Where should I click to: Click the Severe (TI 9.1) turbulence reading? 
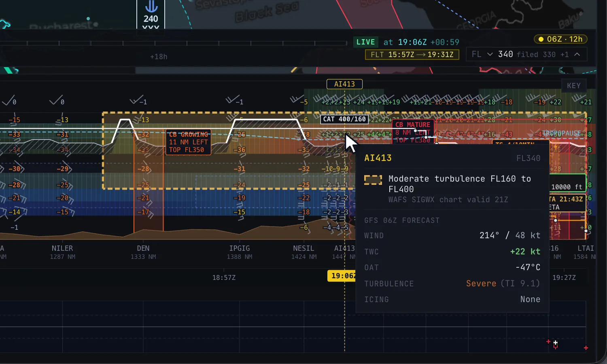click(503, 284)
